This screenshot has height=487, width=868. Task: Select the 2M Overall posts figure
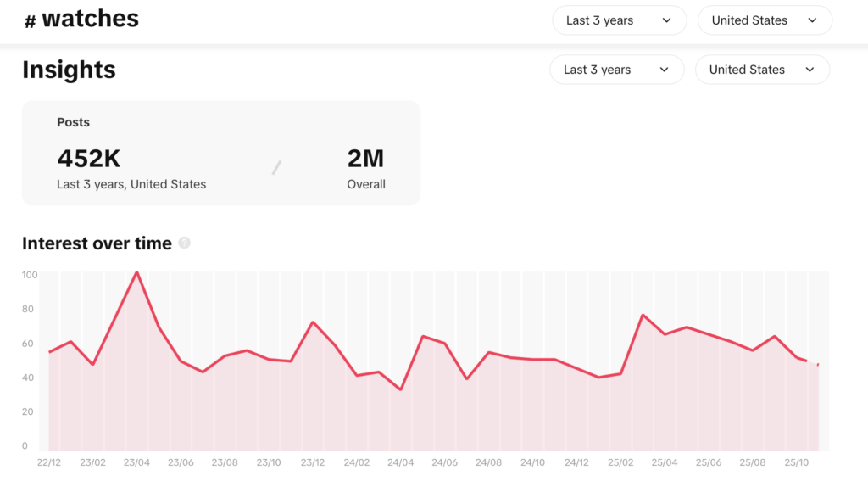[365, 159]
